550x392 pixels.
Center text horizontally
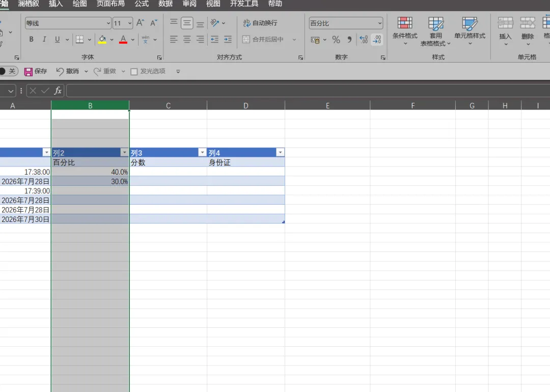tap(187, 39)
